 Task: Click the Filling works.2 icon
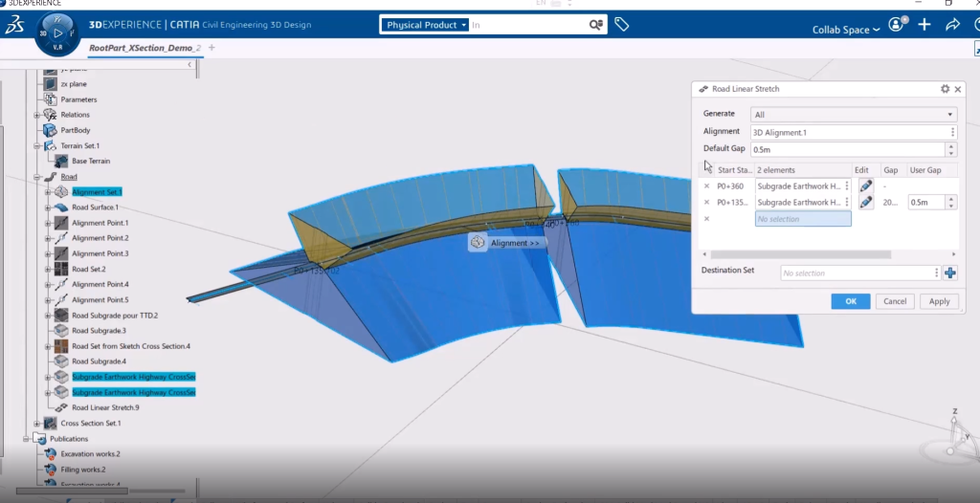pos(51,470)
